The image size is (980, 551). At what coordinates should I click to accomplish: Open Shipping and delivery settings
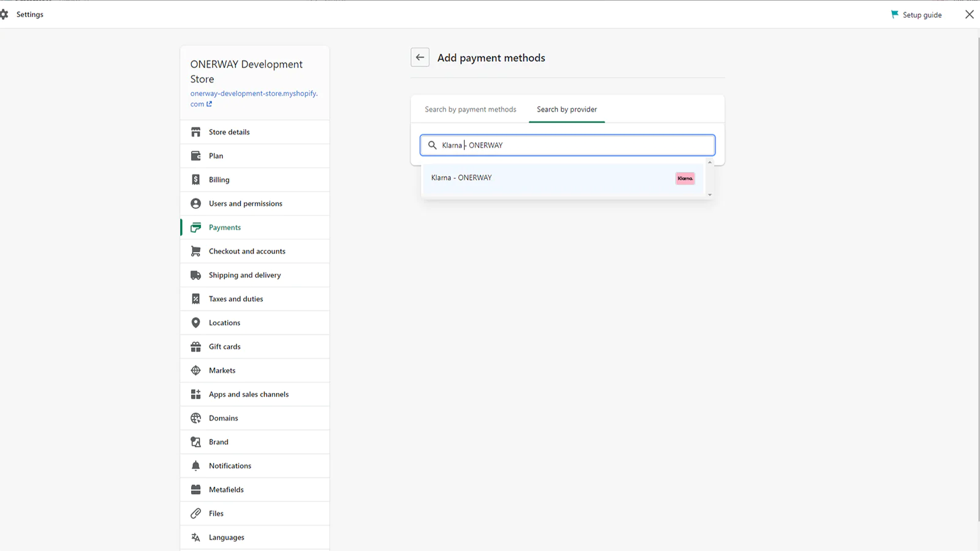coord(255,275)
